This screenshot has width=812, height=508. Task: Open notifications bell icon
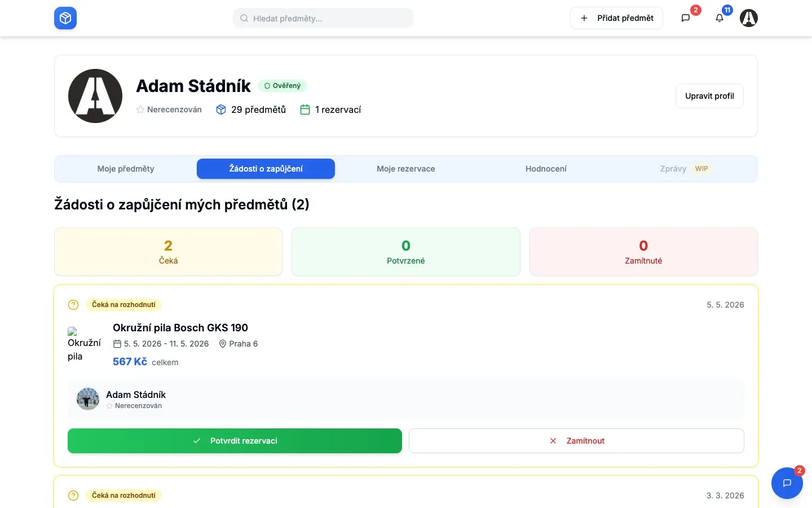point(720,18)
